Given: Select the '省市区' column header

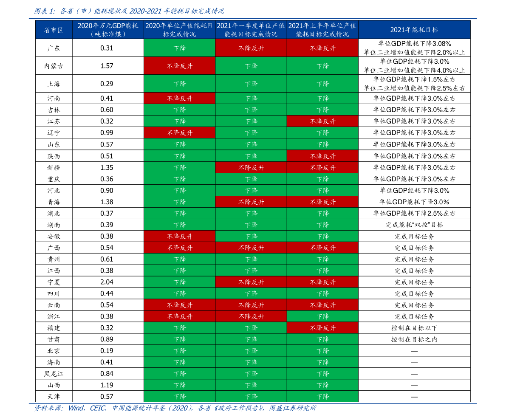Looking at the screenshot, I should click(x=54, y=30).
